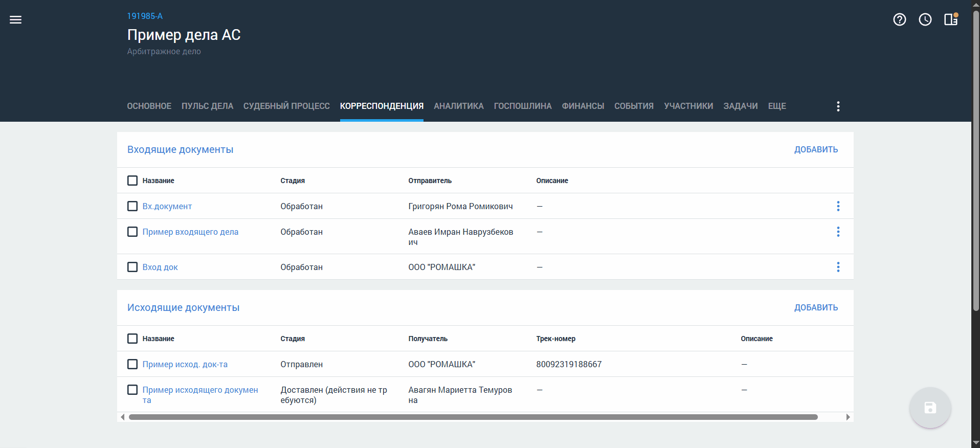The width and height of the screenshot is (980, 448).
Task: Open the ФИНАНСЫ tab
Action: [x=583, y=106]
